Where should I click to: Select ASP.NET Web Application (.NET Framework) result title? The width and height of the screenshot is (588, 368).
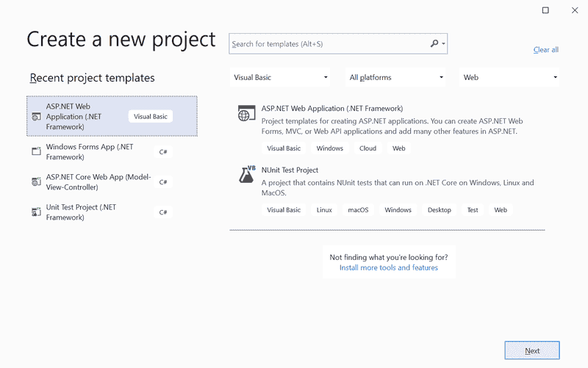pos(332,108)
